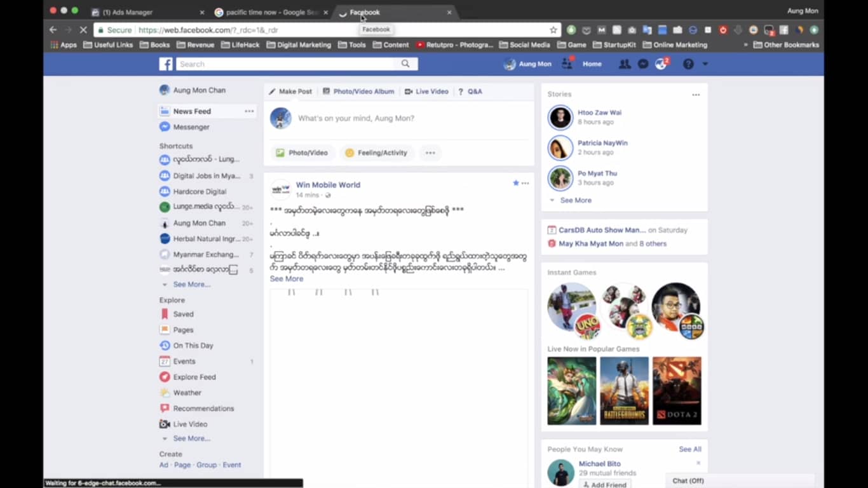Select Make Post tab
Image resolution: width=868 pixels, height=488 pixels.
290,91
